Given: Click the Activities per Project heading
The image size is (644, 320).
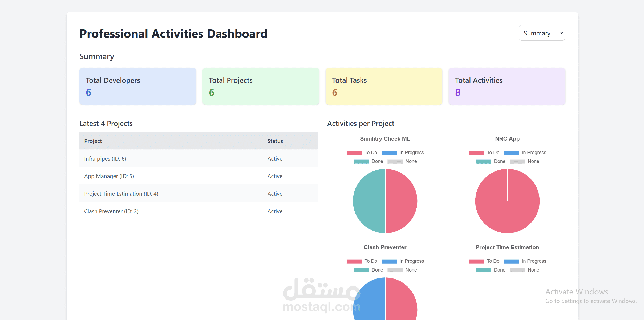Looking at the screenshot, I should click(361, 124).
